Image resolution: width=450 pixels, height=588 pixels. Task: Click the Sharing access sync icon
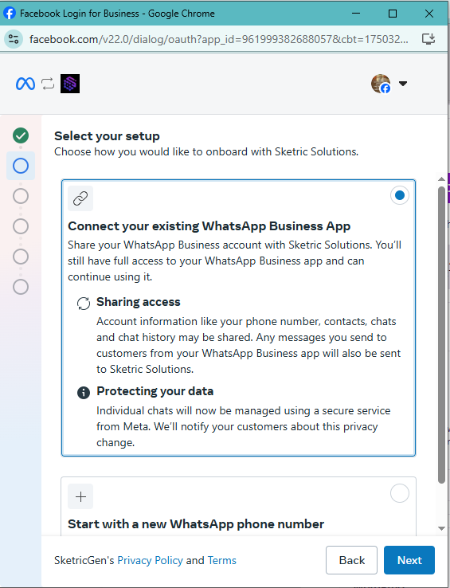tap(83, 303)
